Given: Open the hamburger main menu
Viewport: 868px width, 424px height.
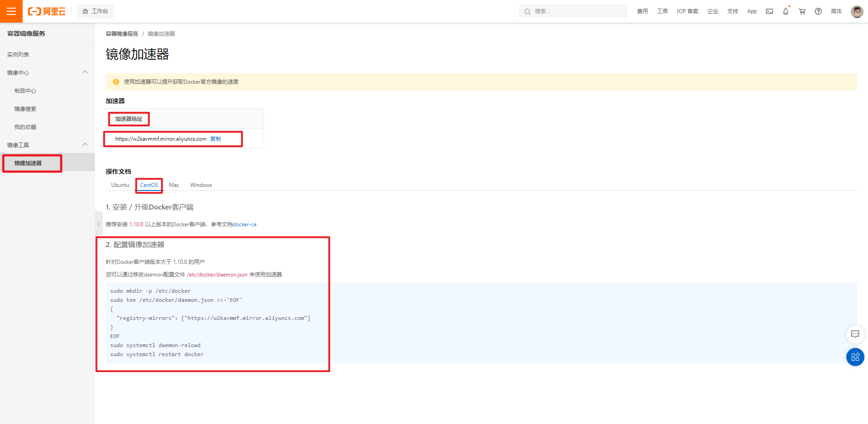Looking at the screenshot, I should (x=11, y=11).
